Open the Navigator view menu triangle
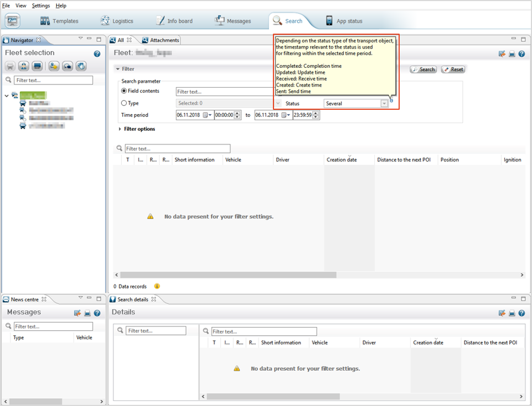Image resolution: width=532 pixels, height=406 pixels. [80, 39]
